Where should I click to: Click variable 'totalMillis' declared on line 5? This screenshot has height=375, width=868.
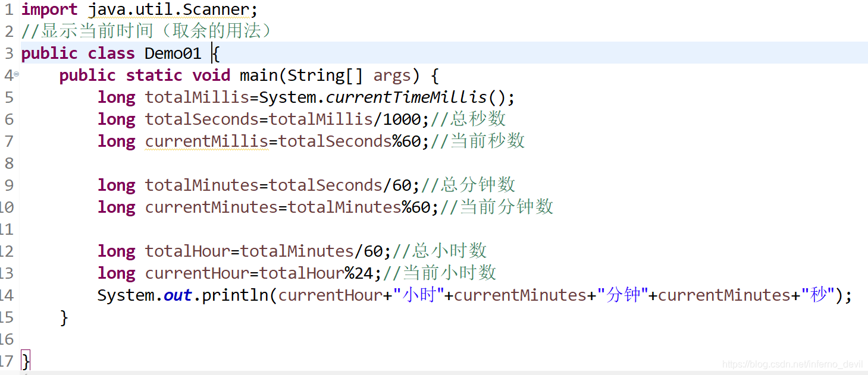197,97
